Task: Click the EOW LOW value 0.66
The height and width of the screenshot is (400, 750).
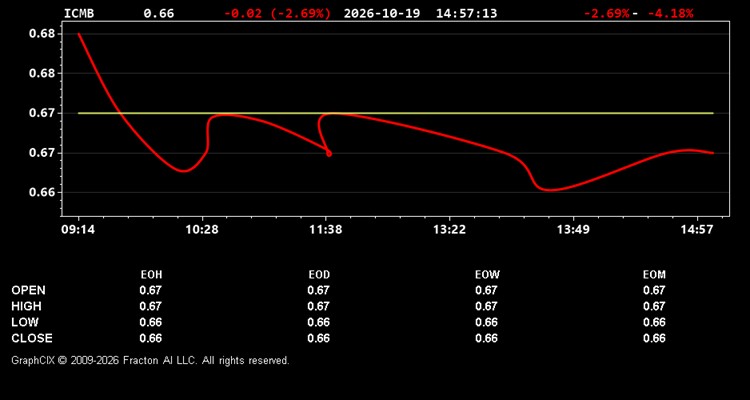Action: (x=486, y=322)
